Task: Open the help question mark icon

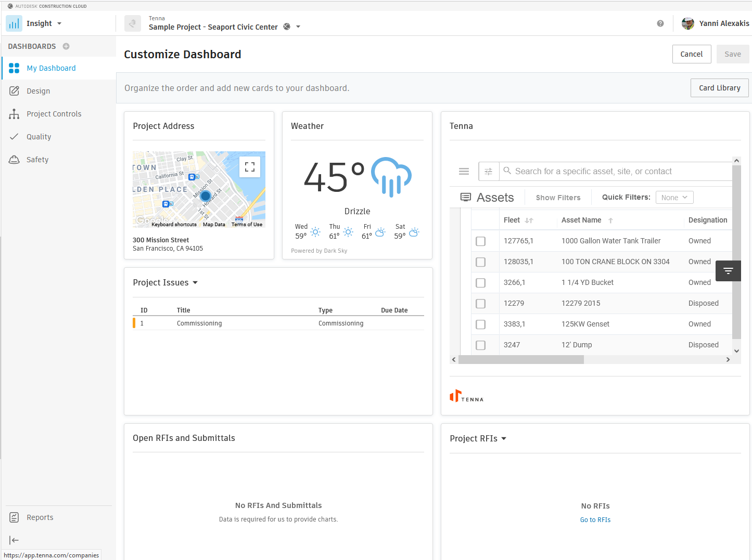Action: pyautogui.click(x=660, y=23)
